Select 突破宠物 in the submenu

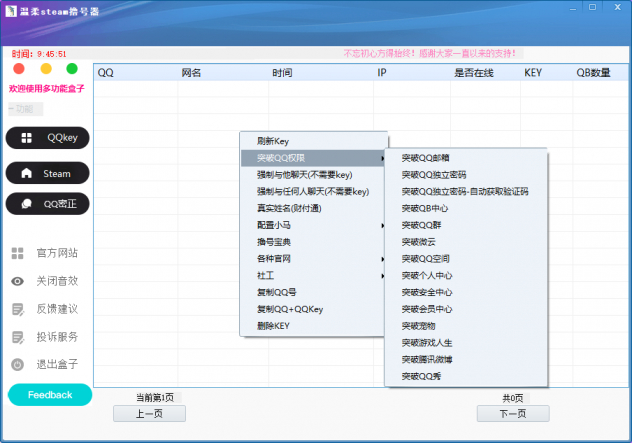point(466,326)
